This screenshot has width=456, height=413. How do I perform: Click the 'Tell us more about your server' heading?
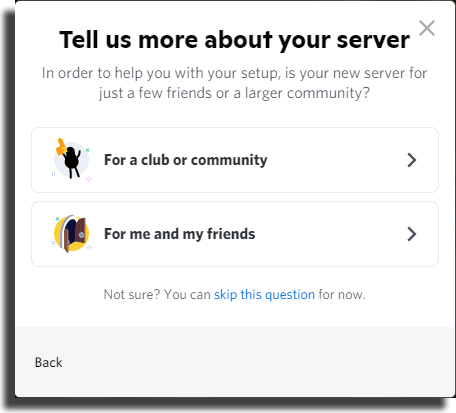(235, 40)
